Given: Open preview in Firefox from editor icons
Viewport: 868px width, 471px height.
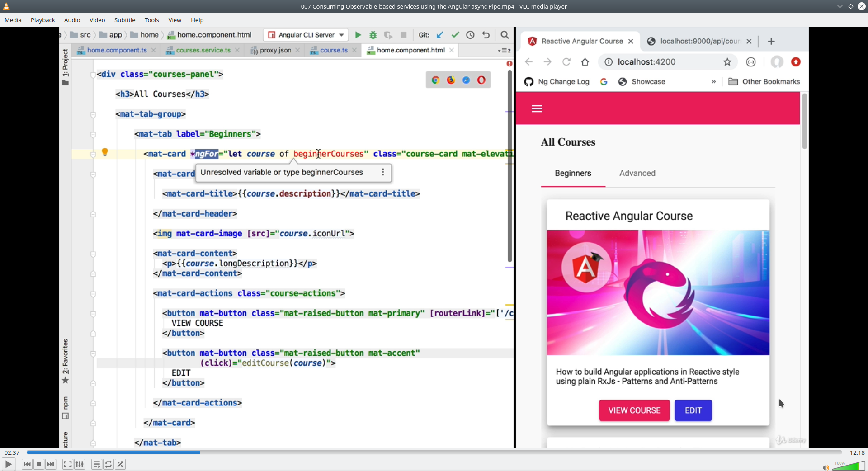Looking at the screenshot, I should coord(451,80).
